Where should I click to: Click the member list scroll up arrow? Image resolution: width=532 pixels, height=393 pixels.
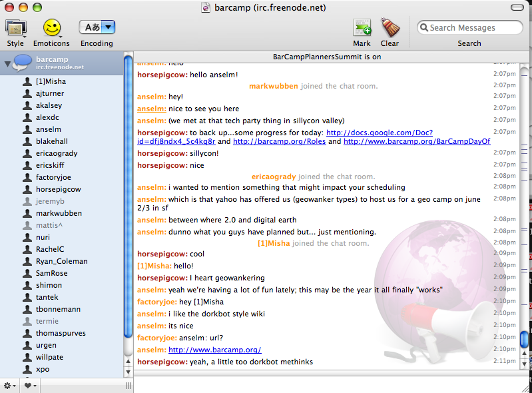tap(128, 362)
